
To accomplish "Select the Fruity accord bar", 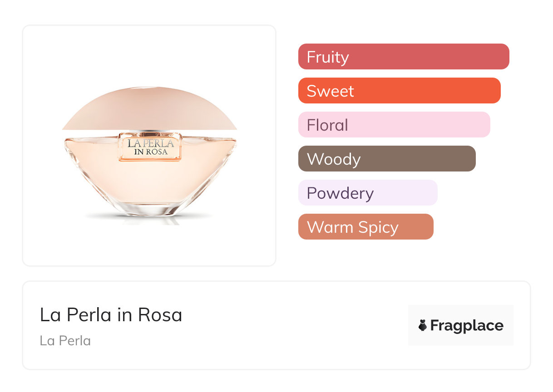I will (x=404, y=57).
